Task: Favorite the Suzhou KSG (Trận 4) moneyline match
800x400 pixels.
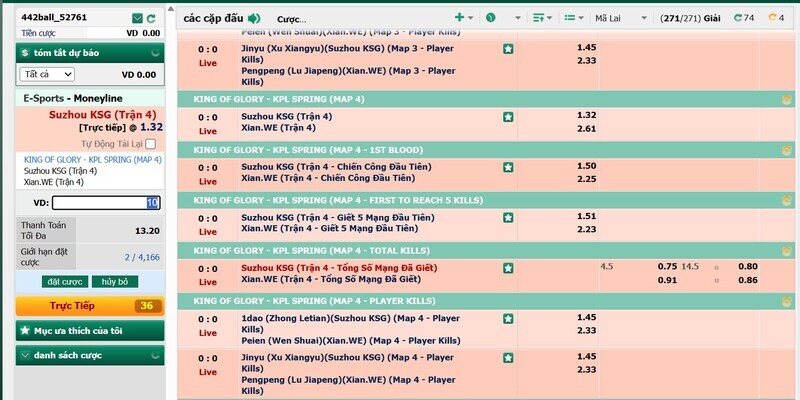Action: click(x=508, y=117)
